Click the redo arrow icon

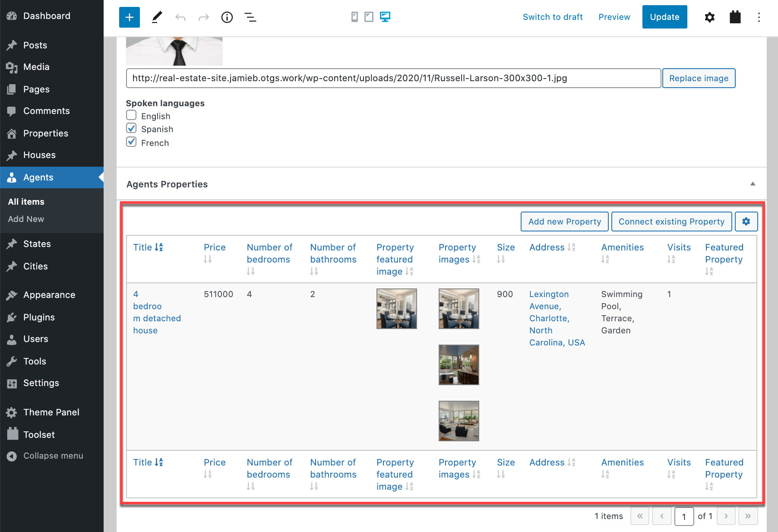204,17
